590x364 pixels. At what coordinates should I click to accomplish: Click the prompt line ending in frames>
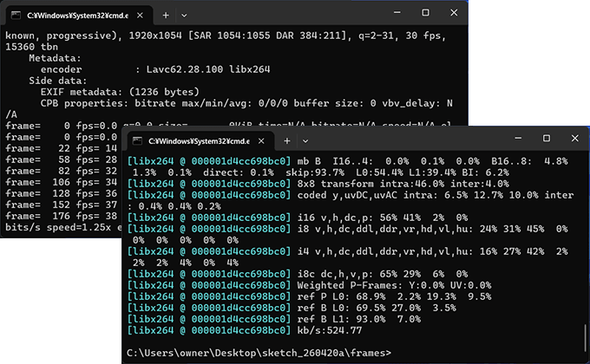tap(259, 353)
